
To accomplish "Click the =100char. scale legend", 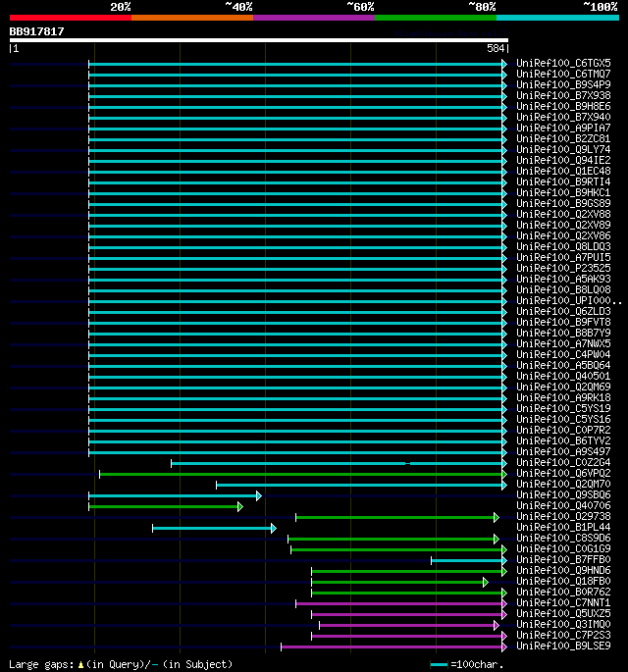I will [x=466, y=664].
